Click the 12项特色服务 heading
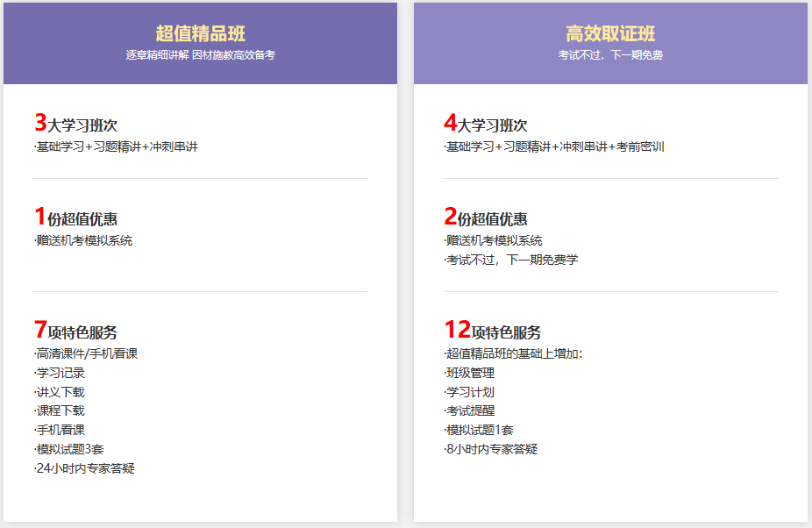The height and width of the screenshot is (528, 812). tap(493, 332)
